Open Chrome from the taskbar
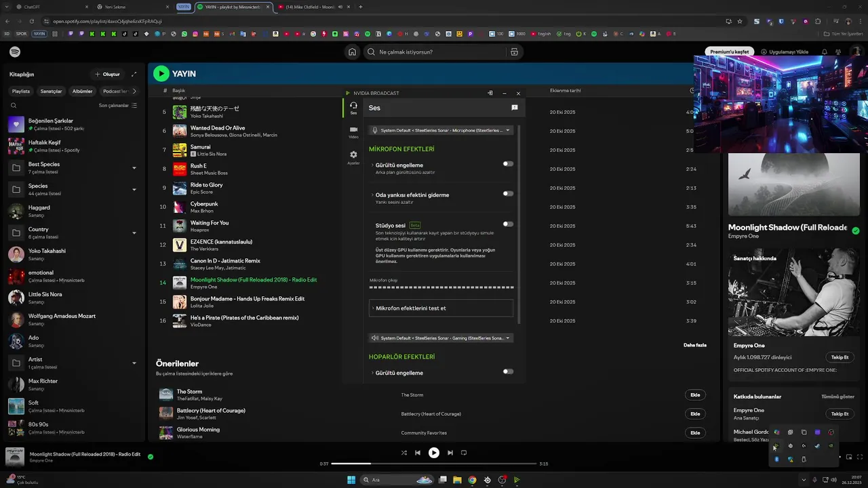The image size is (868, 488). [x=472, y=480]
